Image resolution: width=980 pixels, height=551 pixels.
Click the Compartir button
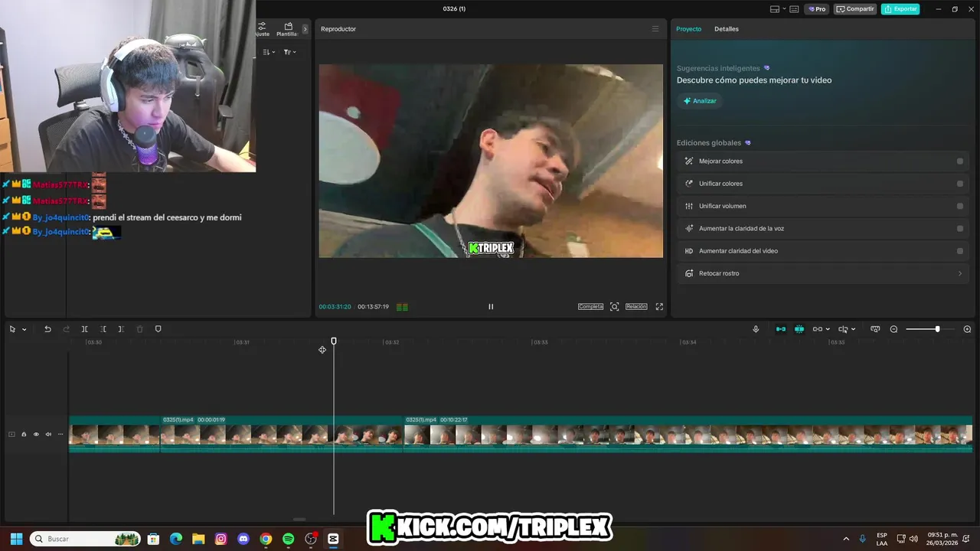(x=855, y=9)
